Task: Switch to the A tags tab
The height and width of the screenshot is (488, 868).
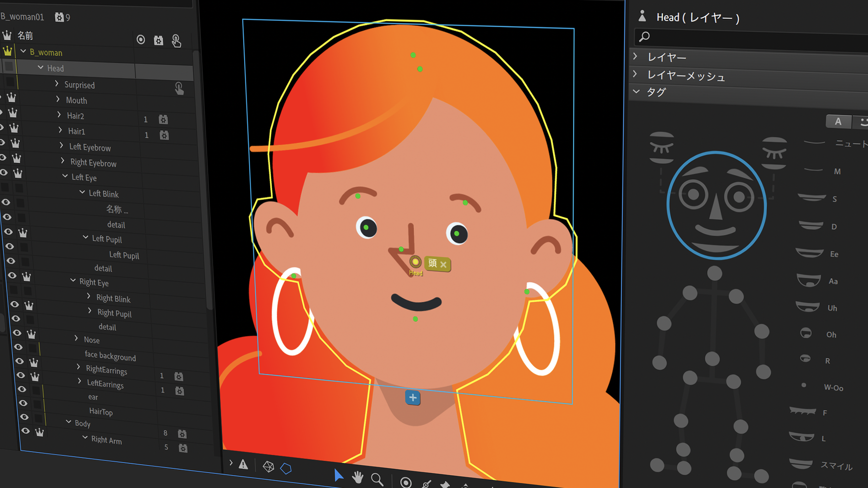Action: point(838,121)
